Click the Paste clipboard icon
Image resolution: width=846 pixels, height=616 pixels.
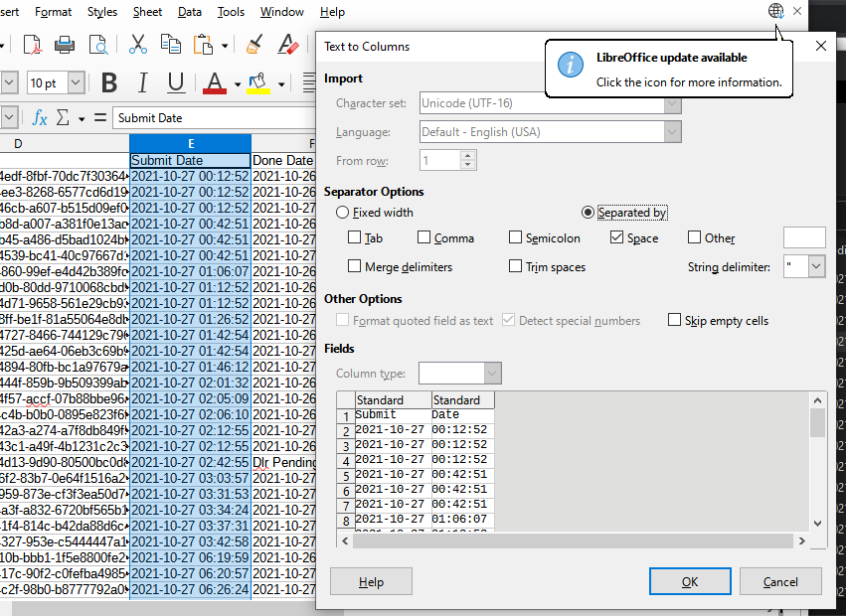pos(203,45)
